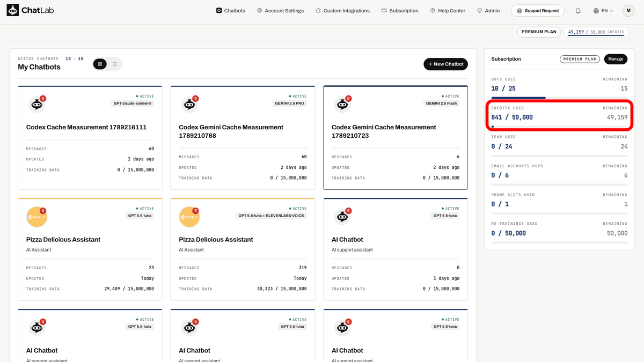The width and height of the screenshot is (644, 362).
Task: Open the Admin nav item
Action: [x=488, y=11]
